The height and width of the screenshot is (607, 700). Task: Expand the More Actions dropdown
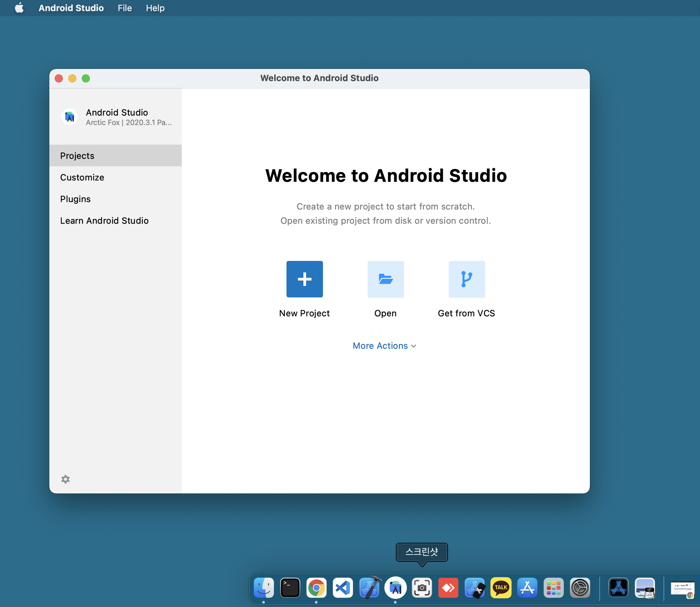pos(380,346)
